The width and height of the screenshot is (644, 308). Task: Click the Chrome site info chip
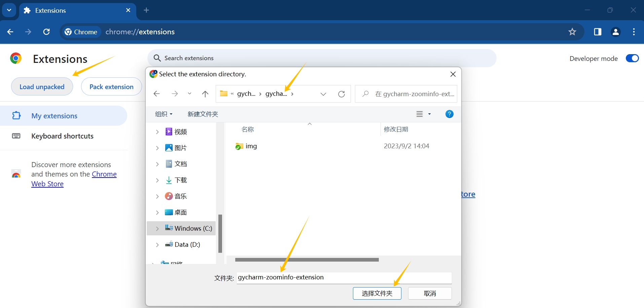81,32
